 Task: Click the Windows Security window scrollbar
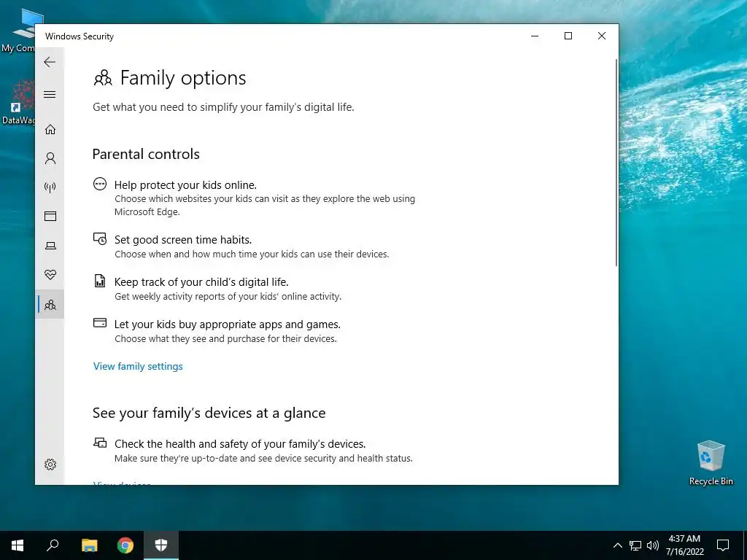click(616, 163)
